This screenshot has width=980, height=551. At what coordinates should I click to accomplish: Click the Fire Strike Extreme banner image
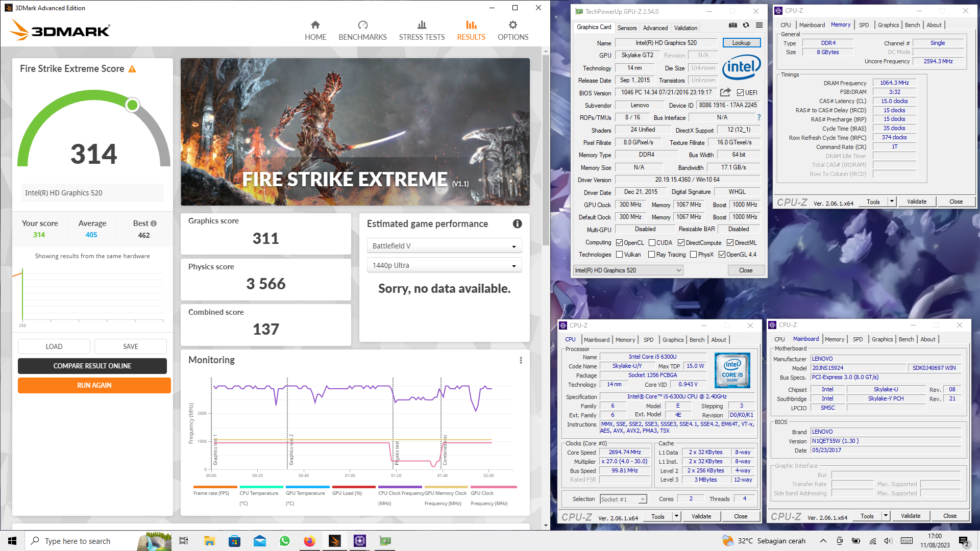click(355, 132)
